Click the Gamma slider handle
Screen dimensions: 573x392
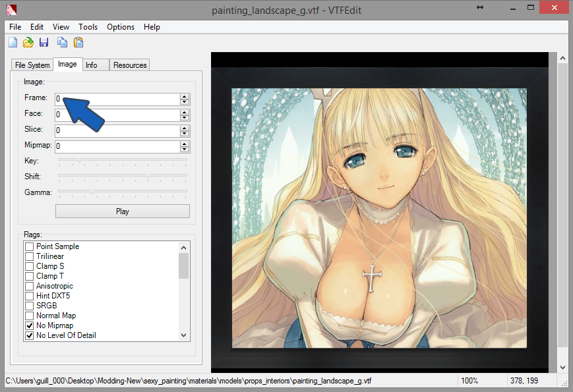click(x=92, y=192)
